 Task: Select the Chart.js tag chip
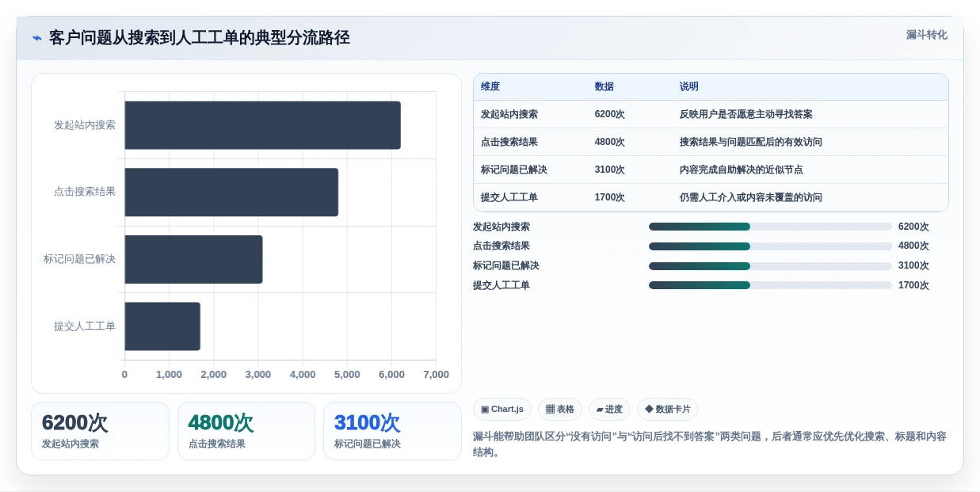[x=502, y=410]
